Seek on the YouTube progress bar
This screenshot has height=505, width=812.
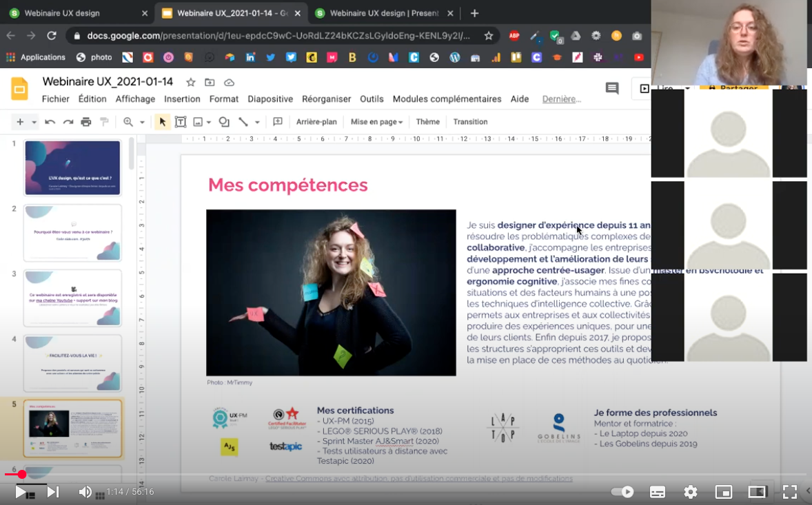click(406, 475)
